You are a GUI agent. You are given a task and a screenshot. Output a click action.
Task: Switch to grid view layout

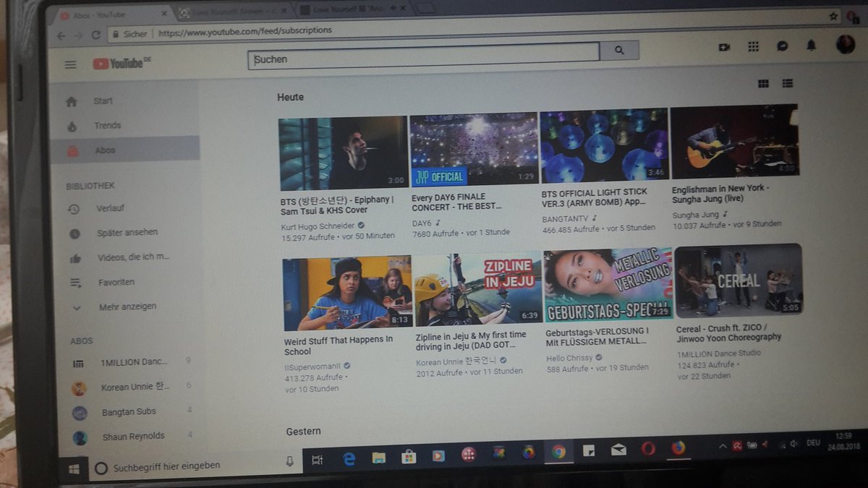click(x=763, y=84)
